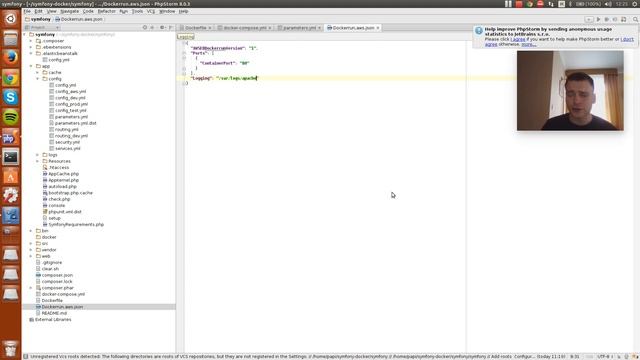Select composer.json in project tree
This screenshot has width=640, height=360.
(57, 275)
